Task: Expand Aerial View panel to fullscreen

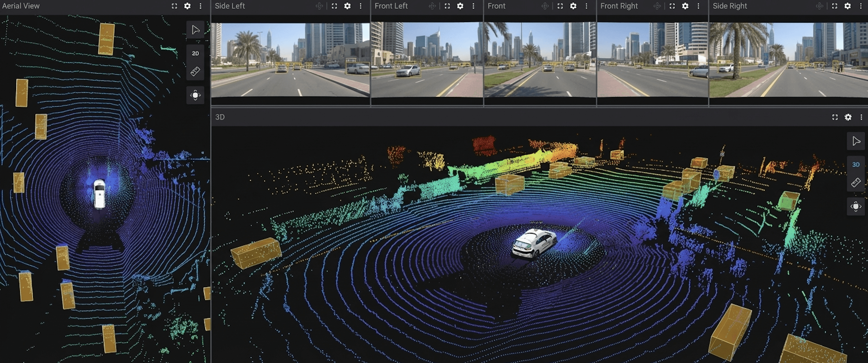Action: [174, 6]
